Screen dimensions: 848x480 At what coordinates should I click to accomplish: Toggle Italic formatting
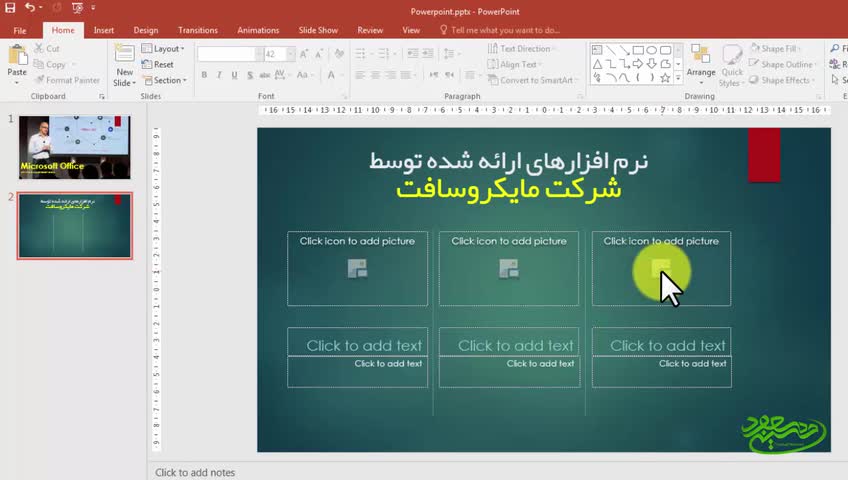point(219,75)
